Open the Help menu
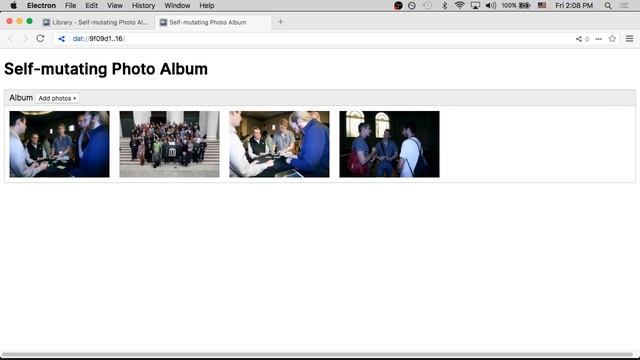Image resolution: width=640 pixels, height=360 pixels. (x=207, y=5)
